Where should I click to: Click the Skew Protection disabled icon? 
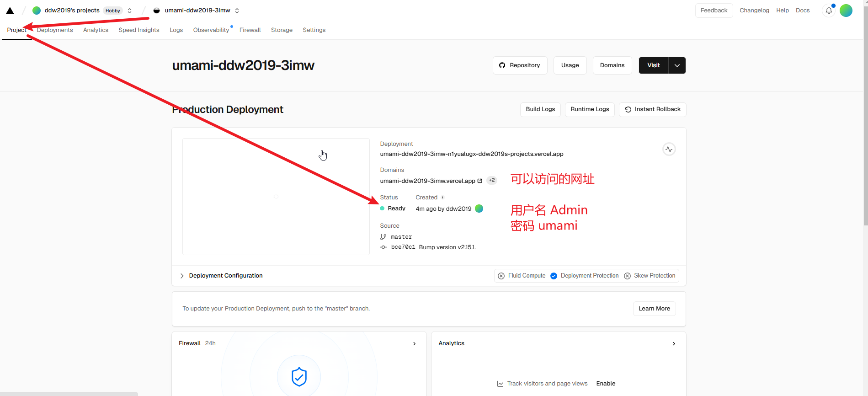[627, 276]
